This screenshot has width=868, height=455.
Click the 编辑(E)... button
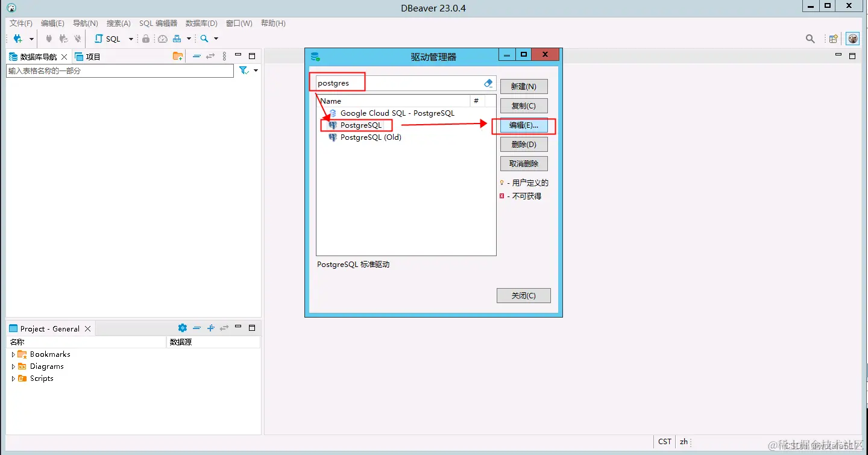click(x=524, y=125)
